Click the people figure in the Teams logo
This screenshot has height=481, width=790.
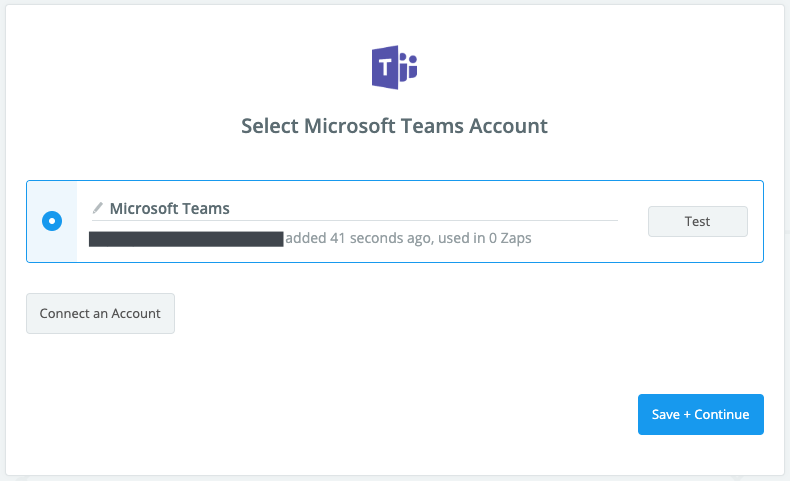(x=408, y=68)
